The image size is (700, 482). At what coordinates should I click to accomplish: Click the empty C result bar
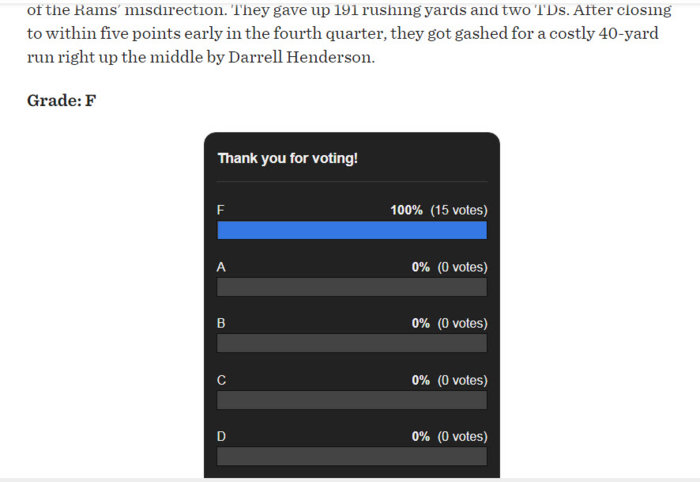[x=352, y=400]
